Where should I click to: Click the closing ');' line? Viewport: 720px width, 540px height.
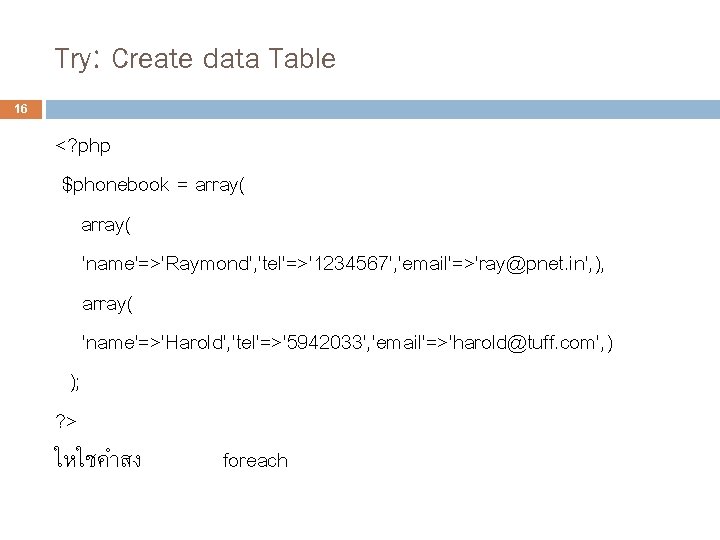tap(74, 382)
